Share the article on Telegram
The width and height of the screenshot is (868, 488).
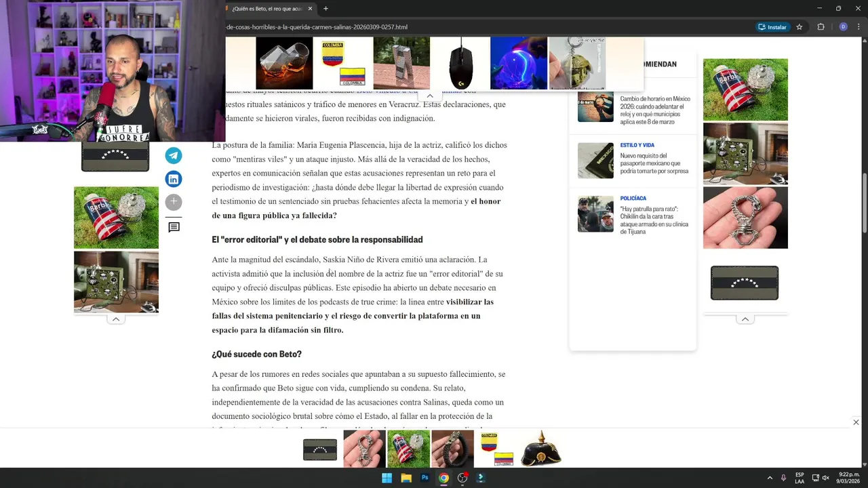(174, 155)
